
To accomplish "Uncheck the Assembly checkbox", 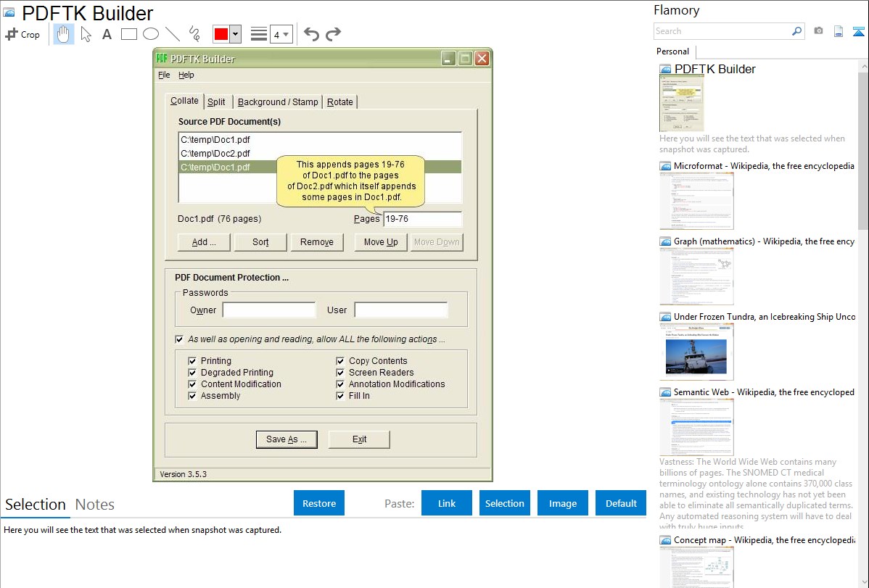I will 192,396.
